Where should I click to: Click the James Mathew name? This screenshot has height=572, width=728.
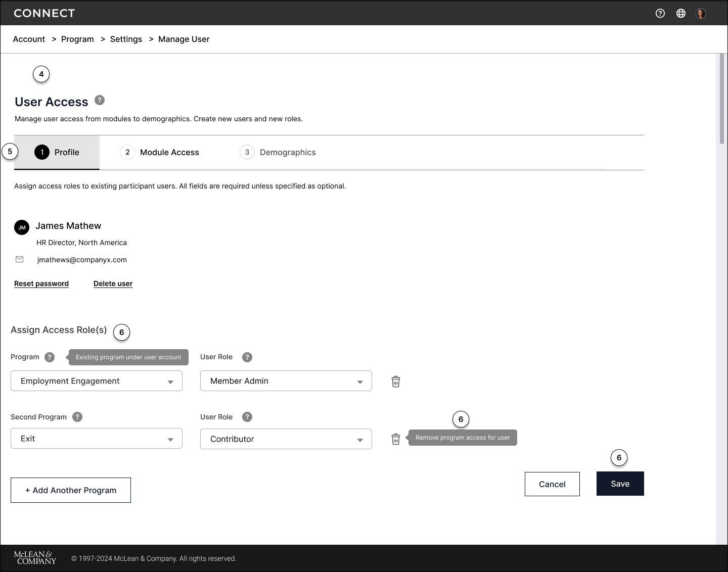(68, 226)
